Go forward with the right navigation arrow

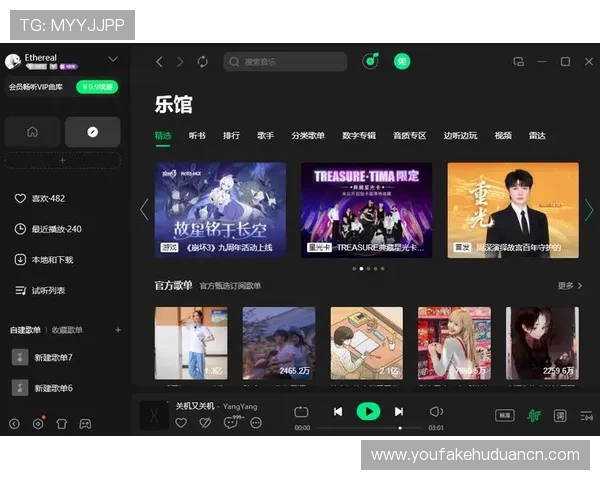pyautogui.click(x=180, y=62)
